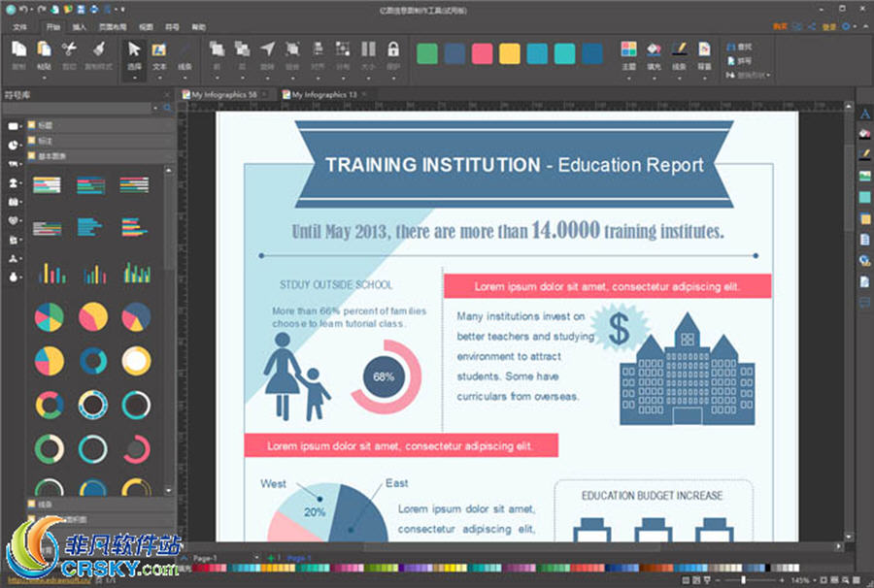Click the Align shapes icon

point(318,49)
